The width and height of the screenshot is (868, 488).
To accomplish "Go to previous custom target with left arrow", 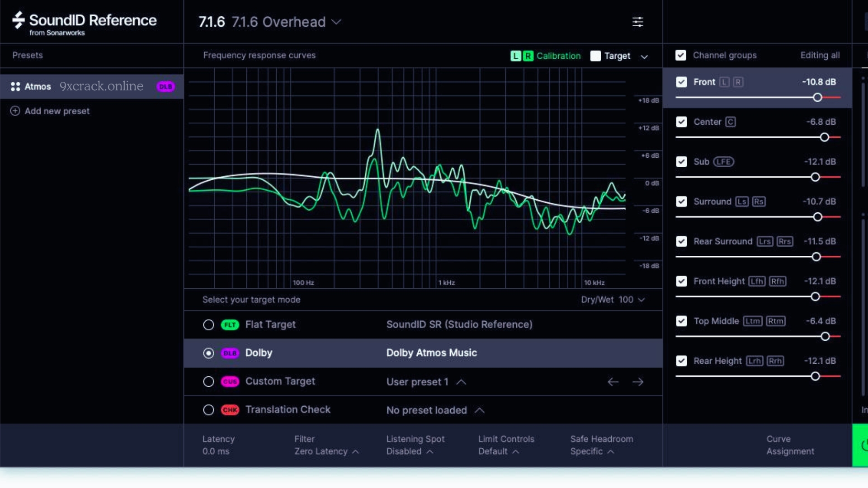I will pos(613,382).
